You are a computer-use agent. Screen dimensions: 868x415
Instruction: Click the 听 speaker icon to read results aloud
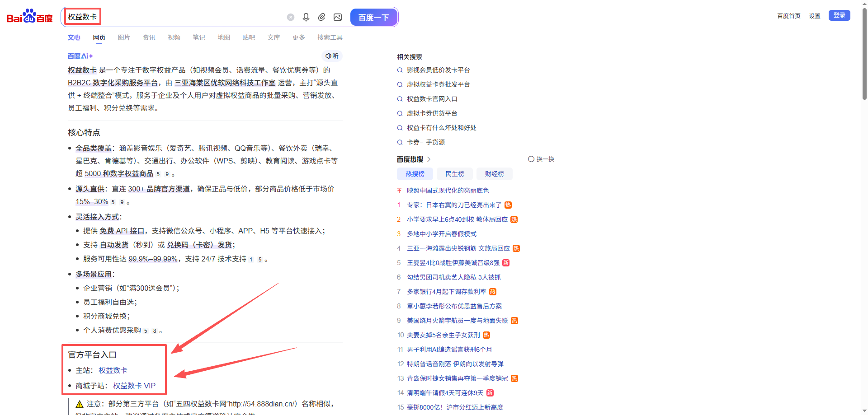click(x=332, y=56)
